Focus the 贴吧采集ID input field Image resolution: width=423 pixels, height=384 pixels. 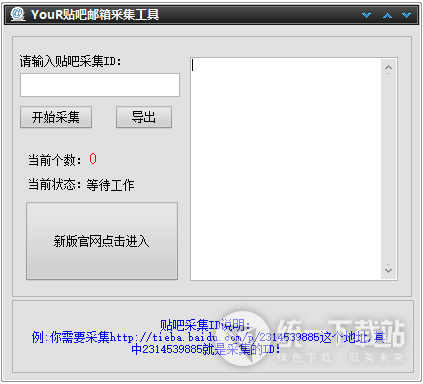coord(100,85)
